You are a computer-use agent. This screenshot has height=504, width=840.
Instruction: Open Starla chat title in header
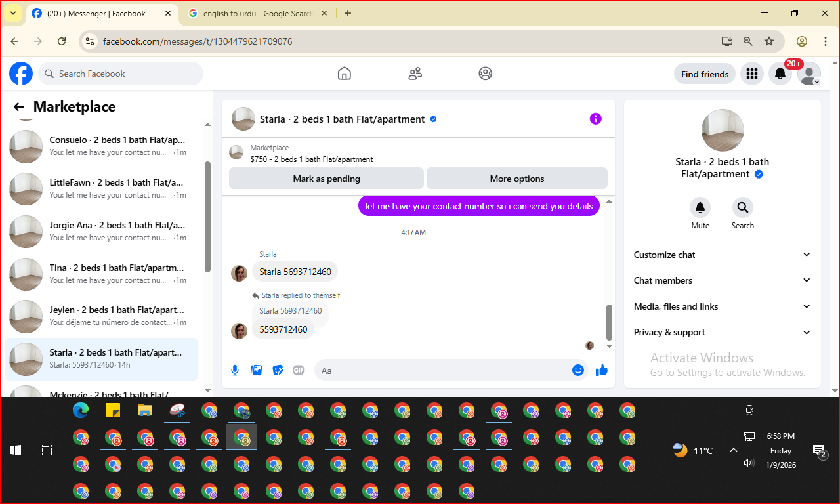coord(342,119)
